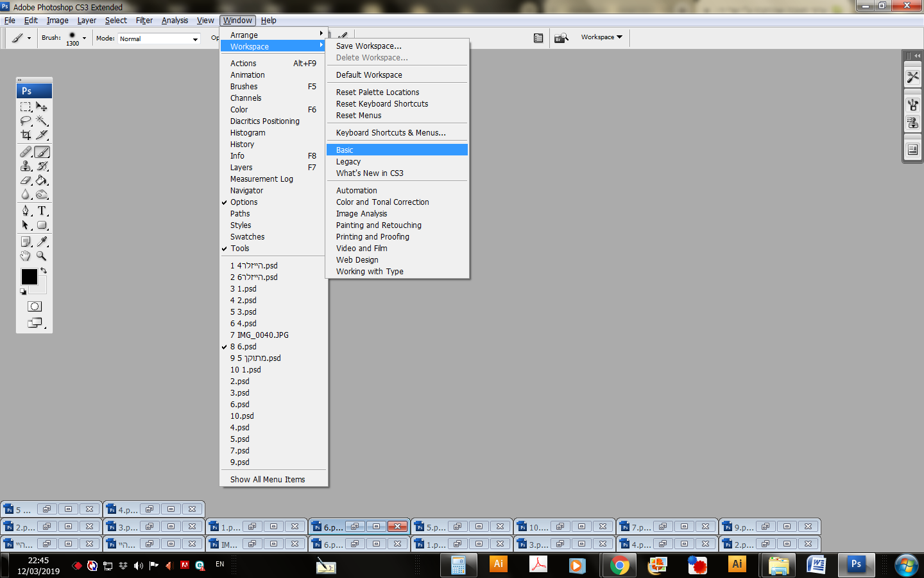Open the Brush preset picker arrow

[84, 38]
